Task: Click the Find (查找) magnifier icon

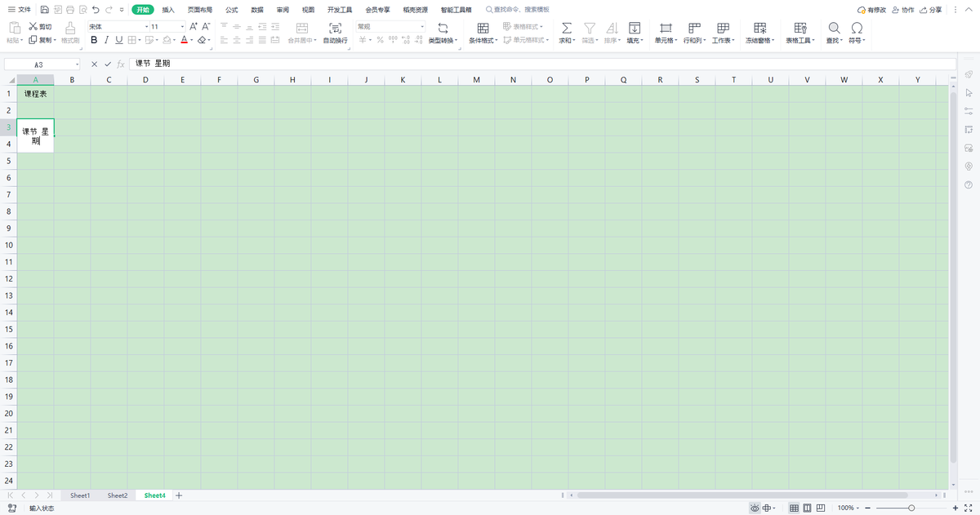Action: [833, 28]
